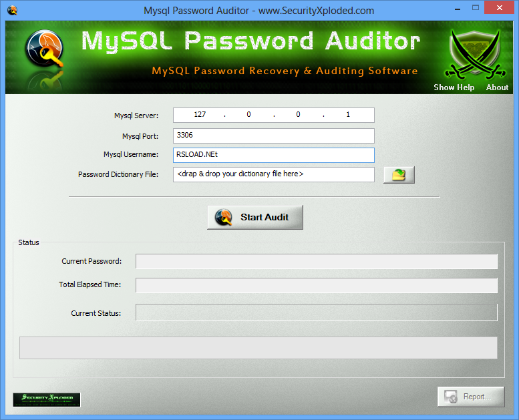This screenshot has height=420, width=519.
Task: Click the Password Dictionary File label
Action: tap(118, 174)
